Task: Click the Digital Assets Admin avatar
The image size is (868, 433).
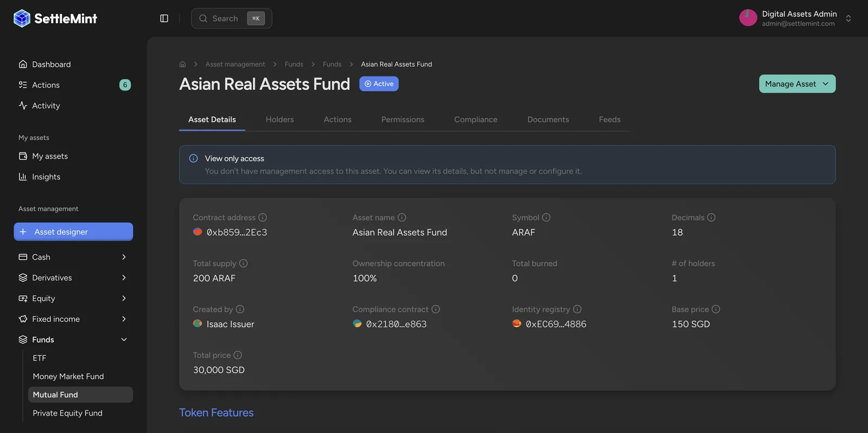Action: (748, 18)
